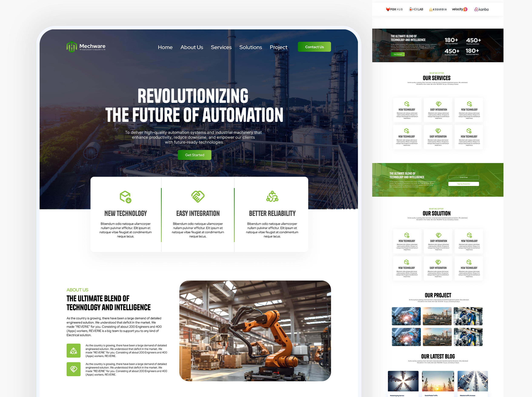Viewport: 532px width, 397px height.
Task: Click small Get Started in the dark stats banner
Action: point(398,54)
